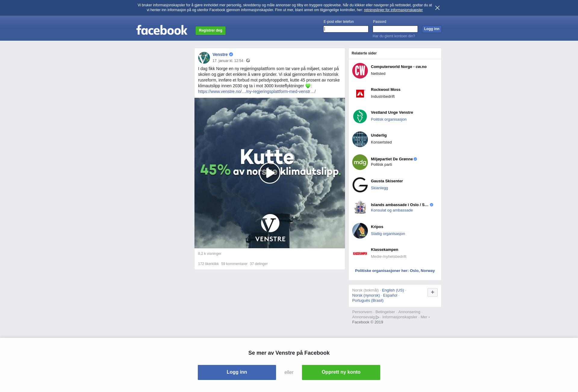Image resolution: width=578 pixels, height=392 pixels.
Task: Open 59 kommentarer
Action: (234, 264)
